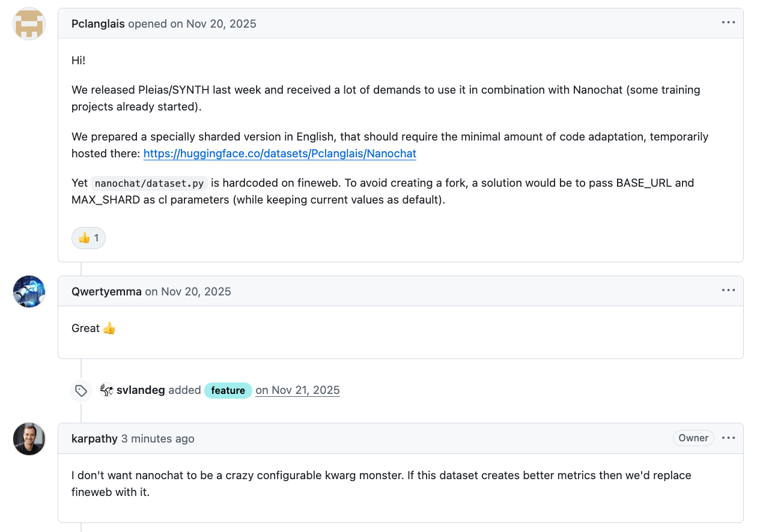Viewport: 763px width, 532px height.
Task: Click the 'on Nov 21, 2025' timestamp
Action: point(297,390)
